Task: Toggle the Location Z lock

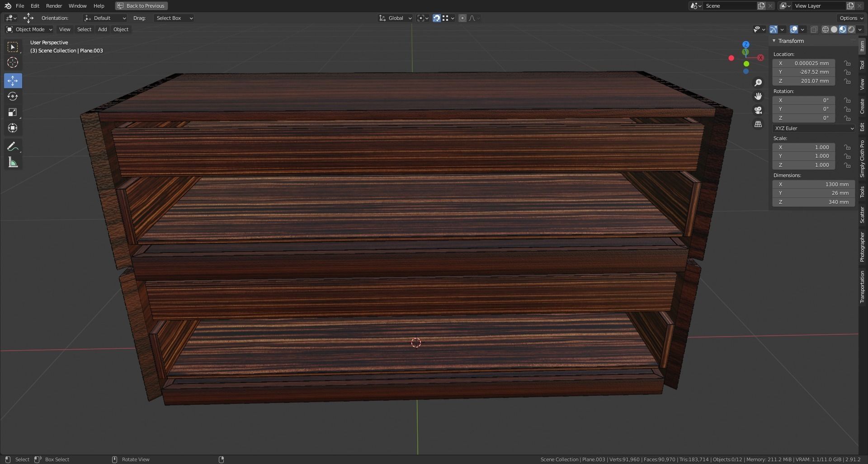Action: coord(847,81)
